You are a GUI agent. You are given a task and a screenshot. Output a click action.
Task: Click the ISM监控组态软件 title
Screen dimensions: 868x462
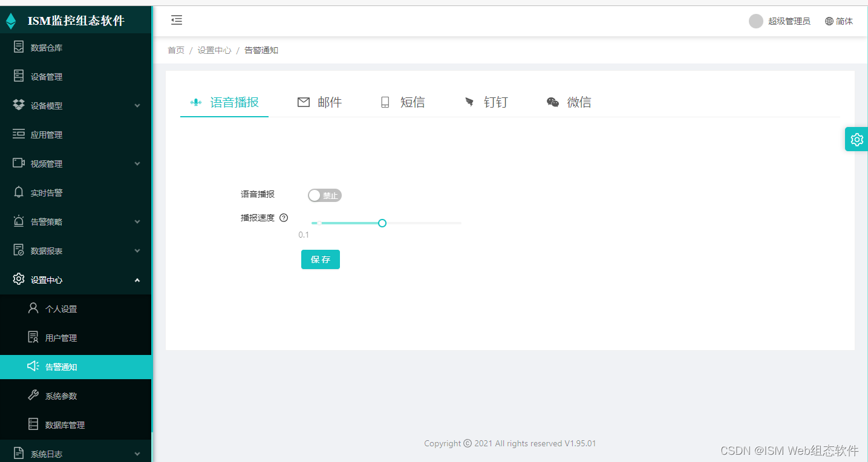pyautogui.click(x=76, y=21)
